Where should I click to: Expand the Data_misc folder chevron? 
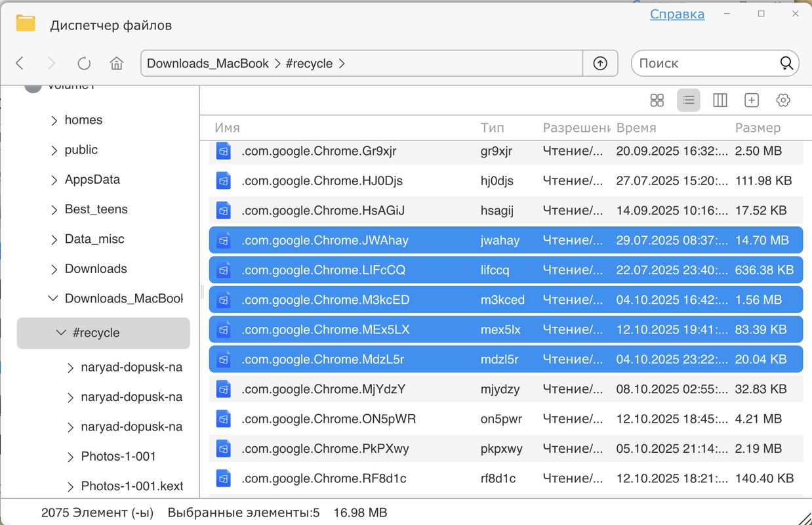point(54,240)
